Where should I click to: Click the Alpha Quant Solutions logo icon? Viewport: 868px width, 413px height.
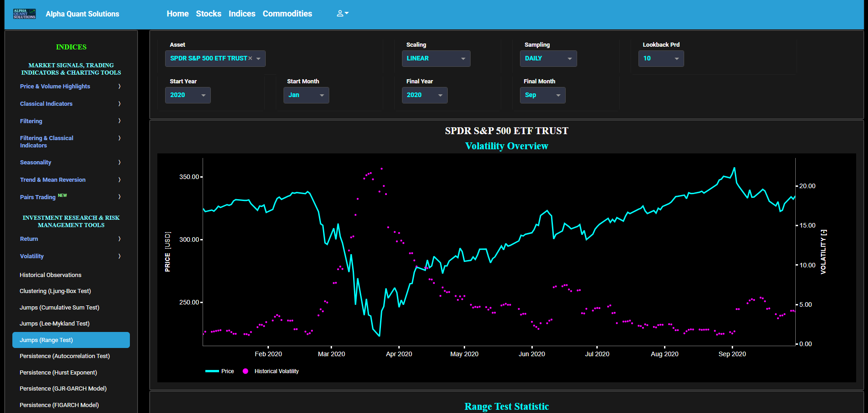tap(24, 14)
